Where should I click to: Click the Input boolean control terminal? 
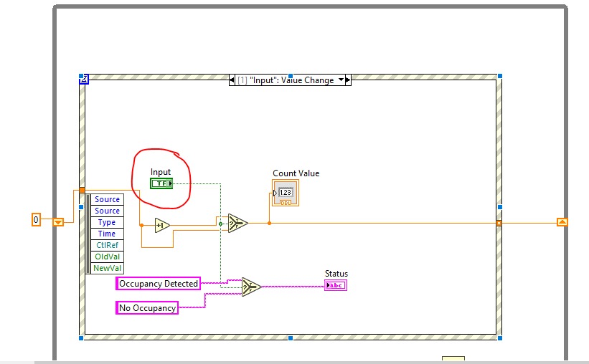point(161,183)
